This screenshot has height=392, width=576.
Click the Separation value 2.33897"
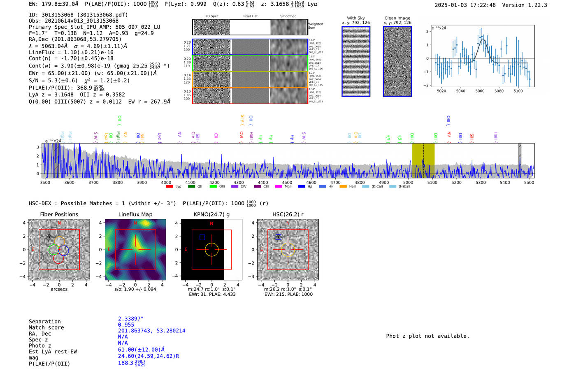[131, 319]
